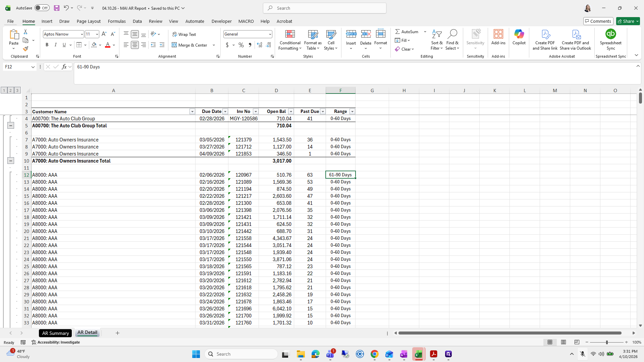Toggle Bold formatting

47,45
